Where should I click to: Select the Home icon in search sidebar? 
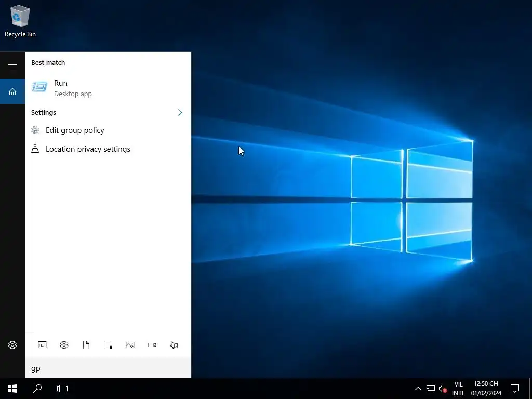click(12, 91)
